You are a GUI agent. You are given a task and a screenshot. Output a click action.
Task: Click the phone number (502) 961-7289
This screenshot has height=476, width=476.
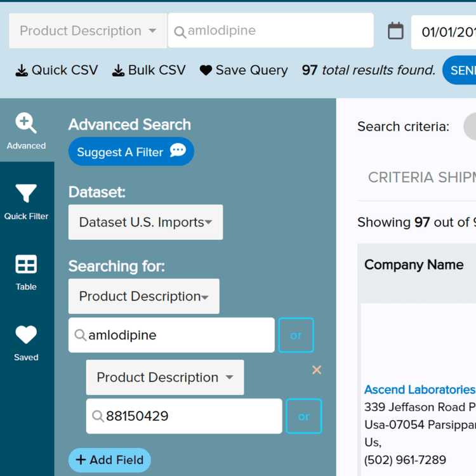pyautogui.click(x=405, y=460)
